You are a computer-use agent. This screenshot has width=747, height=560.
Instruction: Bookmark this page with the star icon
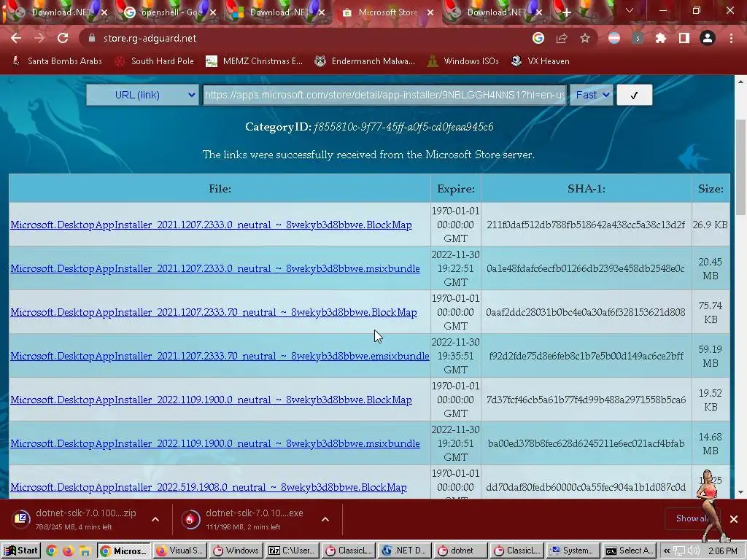coord(584,38)
